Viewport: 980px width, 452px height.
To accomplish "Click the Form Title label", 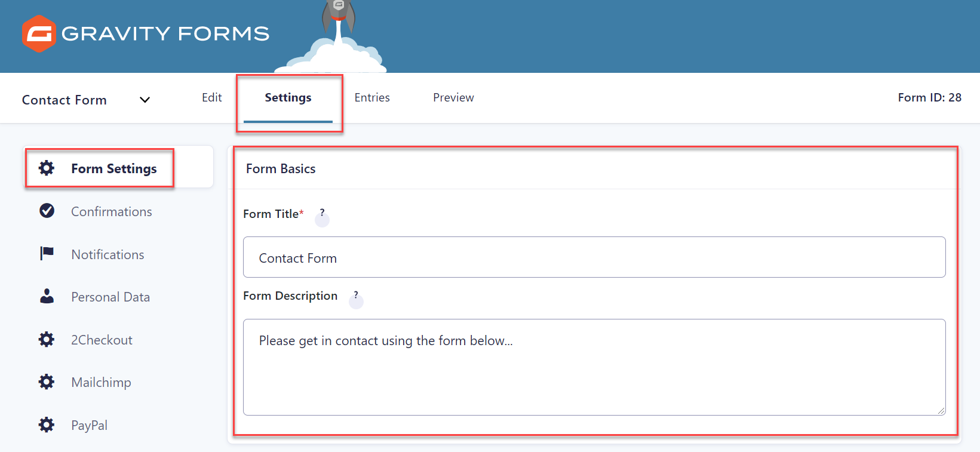I will (271, 214).
